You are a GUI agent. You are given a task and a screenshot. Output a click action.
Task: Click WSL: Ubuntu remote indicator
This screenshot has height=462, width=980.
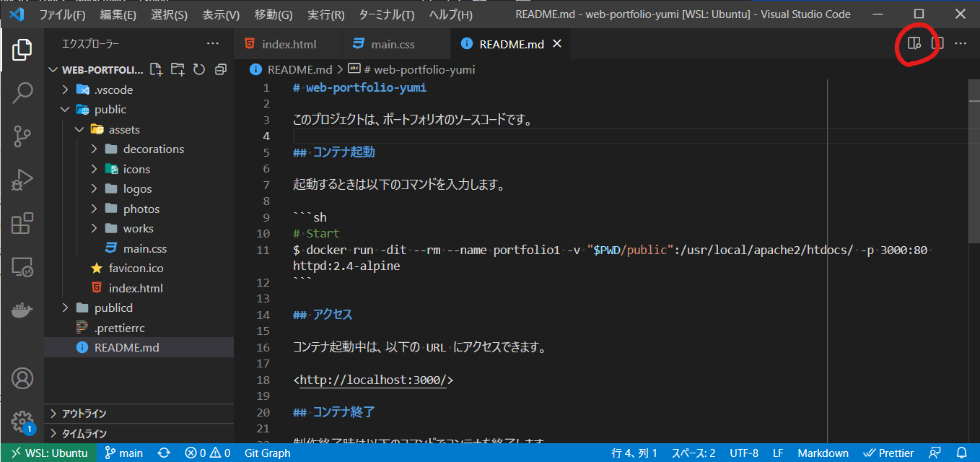click(48, 453)
